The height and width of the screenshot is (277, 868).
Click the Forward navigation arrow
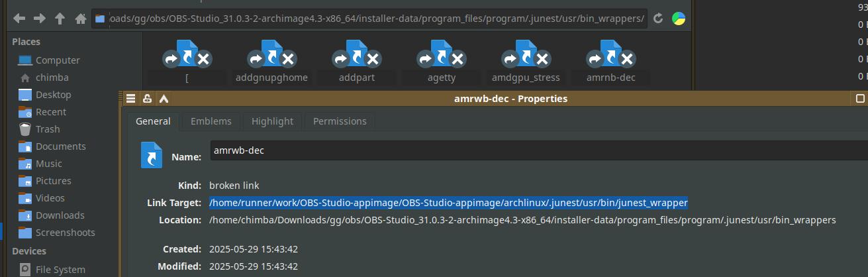[40, 19]
